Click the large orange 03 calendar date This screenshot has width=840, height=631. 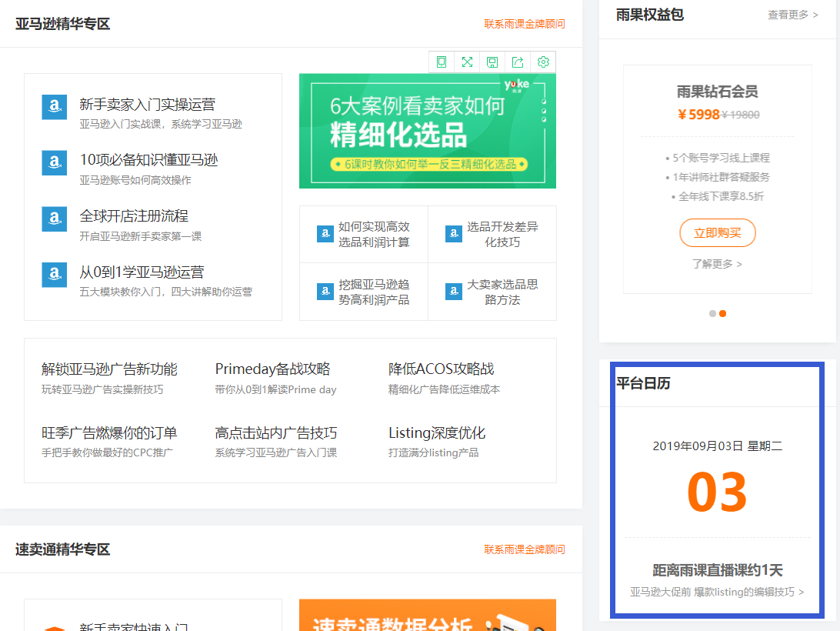718,492
